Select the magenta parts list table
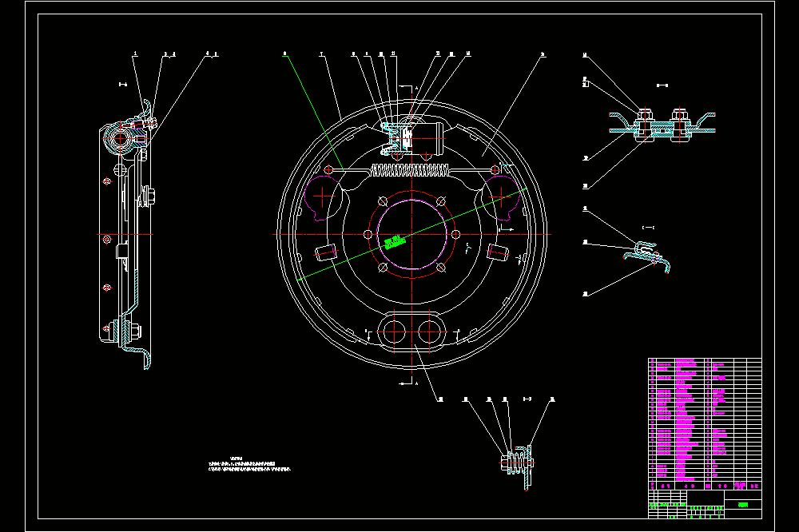Image resolution: width=799 pixels, height=532 pixels. click(x=705, y=420)
